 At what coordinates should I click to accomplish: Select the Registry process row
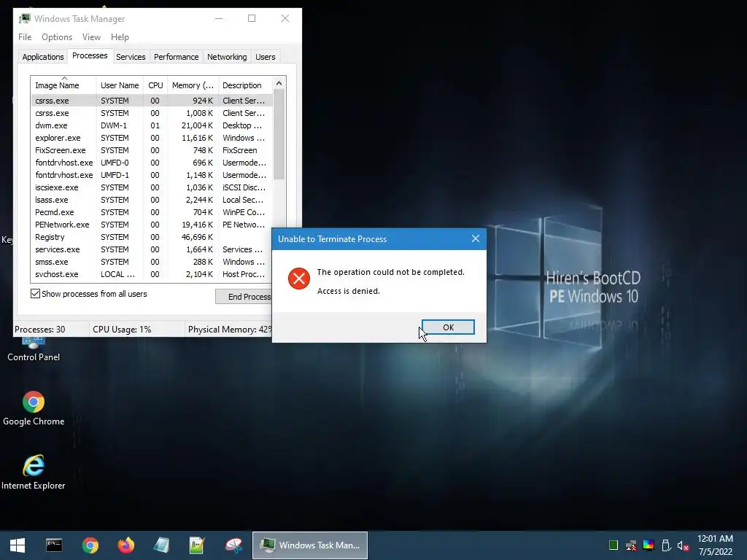152,237
